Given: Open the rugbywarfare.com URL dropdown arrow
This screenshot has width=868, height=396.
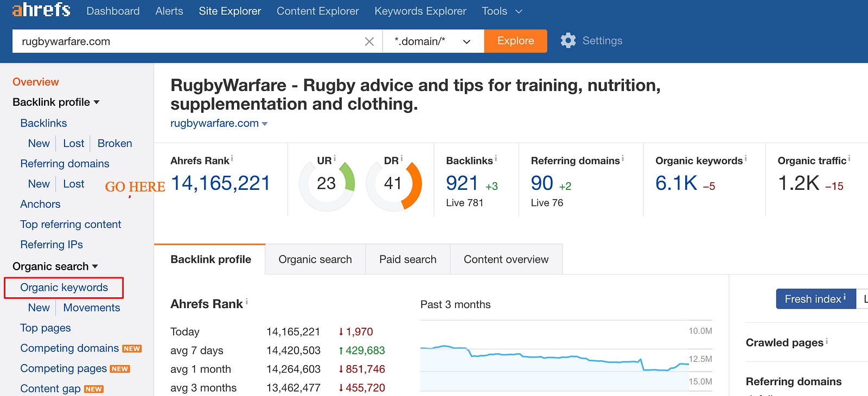Looking at the screenshot, I should [265, 124].
